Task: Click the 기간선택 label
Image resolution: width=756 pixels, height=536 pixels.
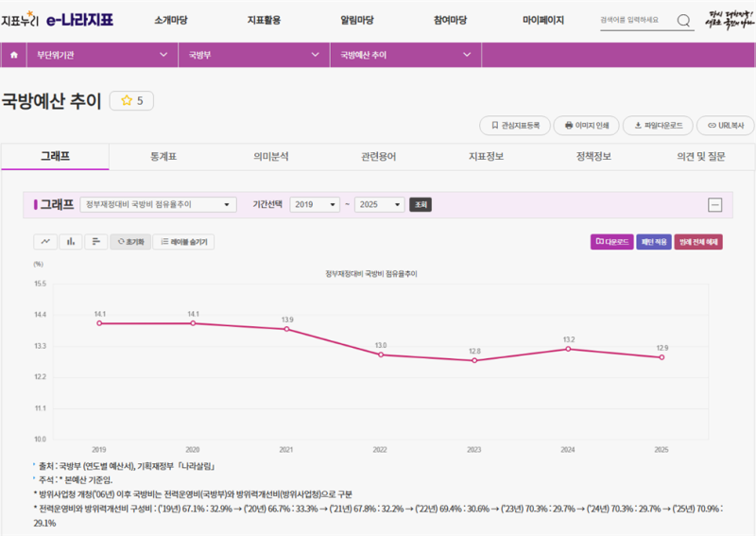Action: point(267,204)
